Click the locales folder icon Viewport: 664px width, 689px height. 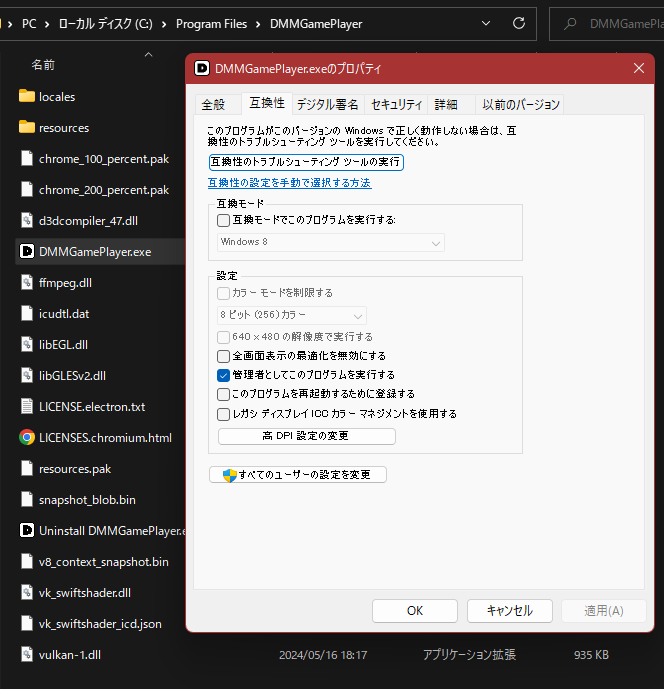pos(27,96)
